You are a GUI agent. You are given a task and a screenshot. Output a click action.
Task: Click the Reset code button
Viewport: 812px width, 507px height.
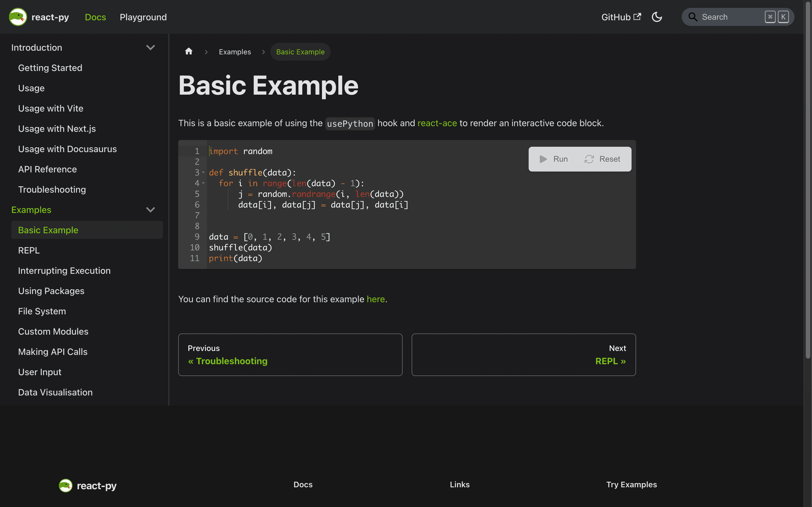tap(603, 159)
